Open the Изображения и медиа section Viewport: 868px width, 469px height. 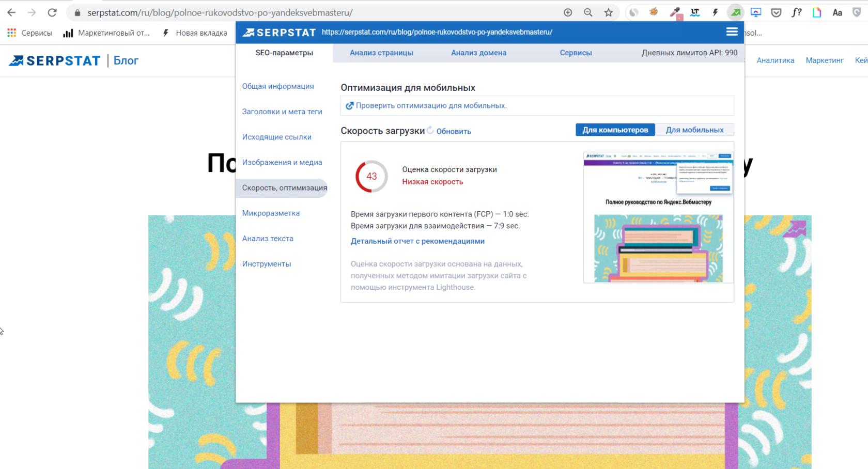tap(282, 162)
